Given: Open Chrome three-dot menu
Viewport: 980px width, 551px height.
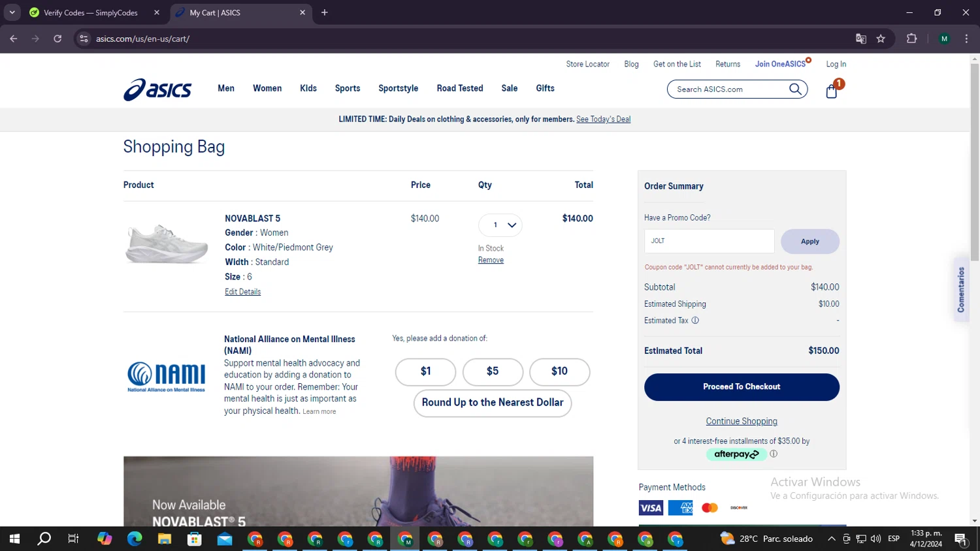Looking at the screenshot, I should (966, 39).
